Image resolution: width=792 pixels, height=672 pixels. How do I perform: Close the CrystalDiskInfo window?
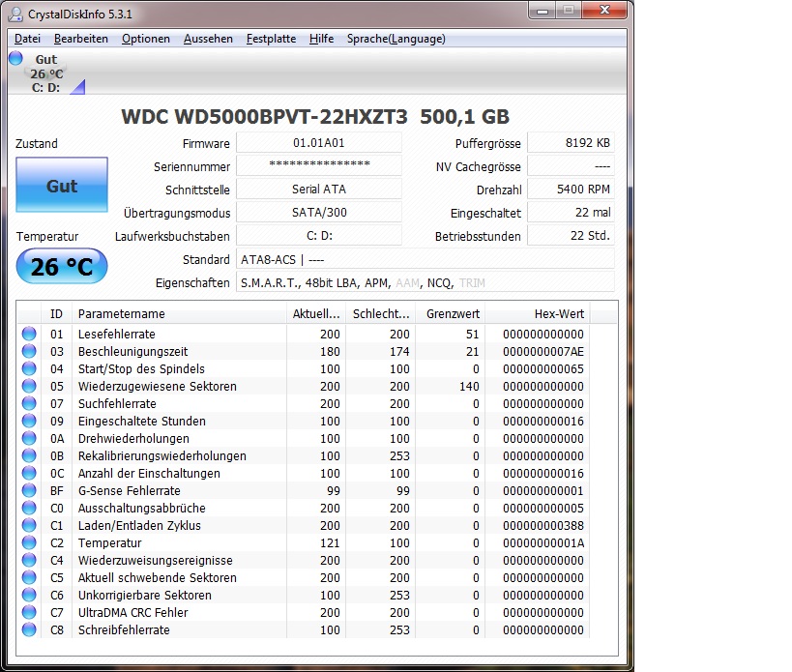click(x=604, y=10)
